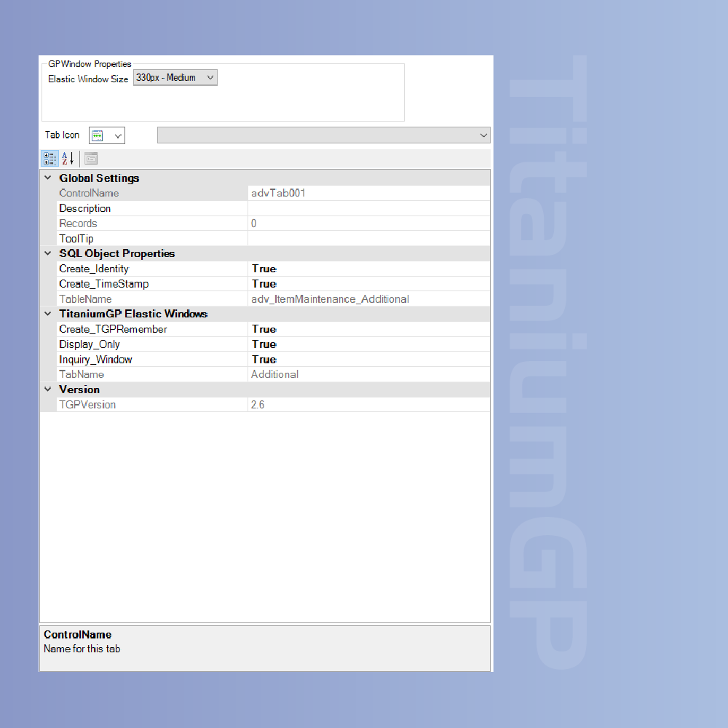Click the advTab001 control name value
Image resolution: width=728 pixels, height=728 pixels.
pos(278,193)
